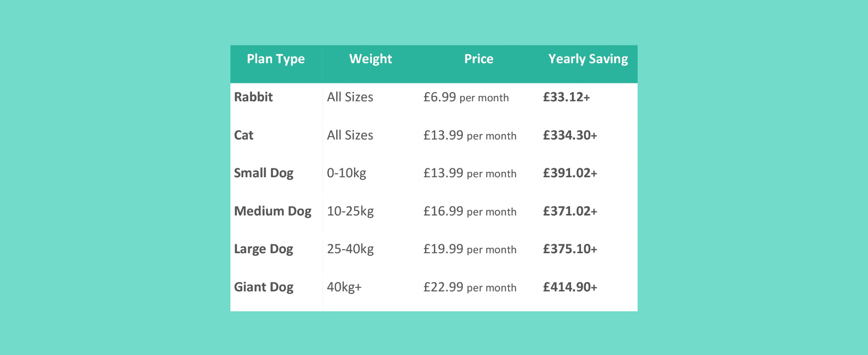Viewport: 868px width, 355px height.
Task: Click the £16.99 per month price
Action: click(x=470, y=212)
